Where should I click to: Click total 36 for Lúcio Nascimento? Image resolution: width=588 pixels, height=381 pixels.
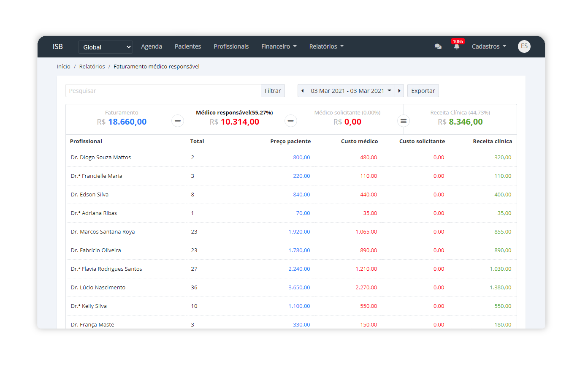(x=194, y=287)
